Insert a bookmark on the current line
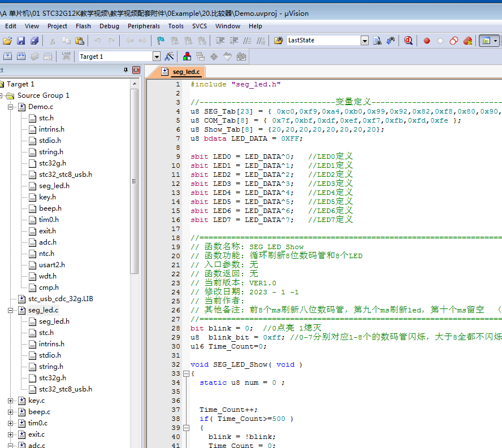This screenshot has height=448, width=502. pos(161,41)
